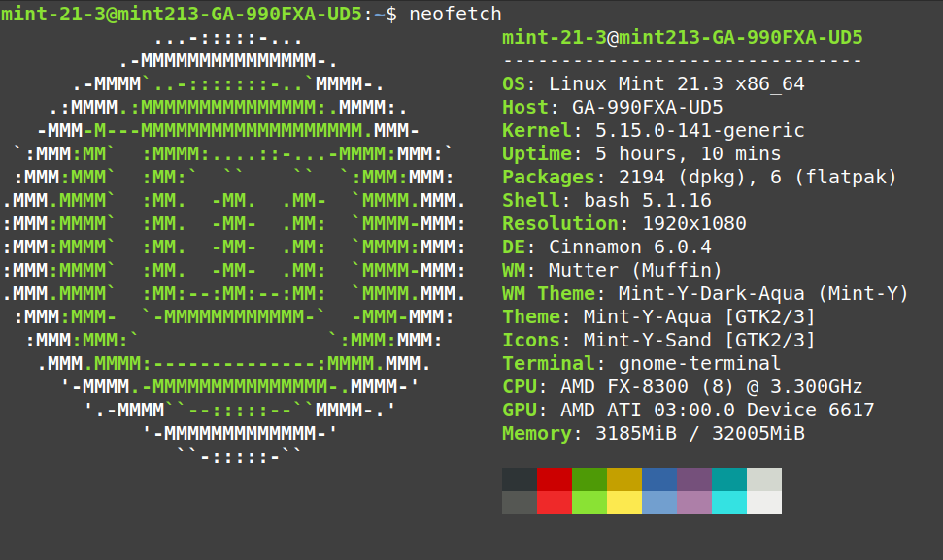
Task: Click the Memory value '3185MiB / 32005MiB'
Action: click(699, 433)
